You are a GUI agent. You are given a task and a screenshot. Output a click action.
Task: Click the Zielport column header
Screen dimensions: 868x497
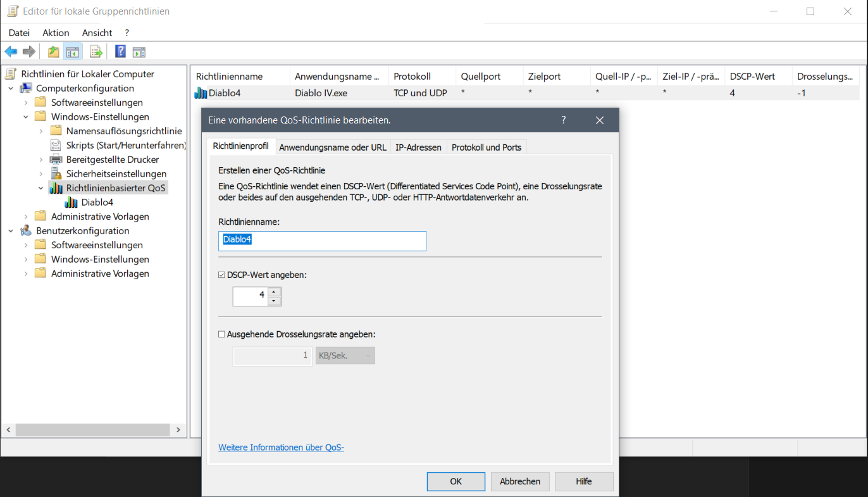[x=556, y=76]
